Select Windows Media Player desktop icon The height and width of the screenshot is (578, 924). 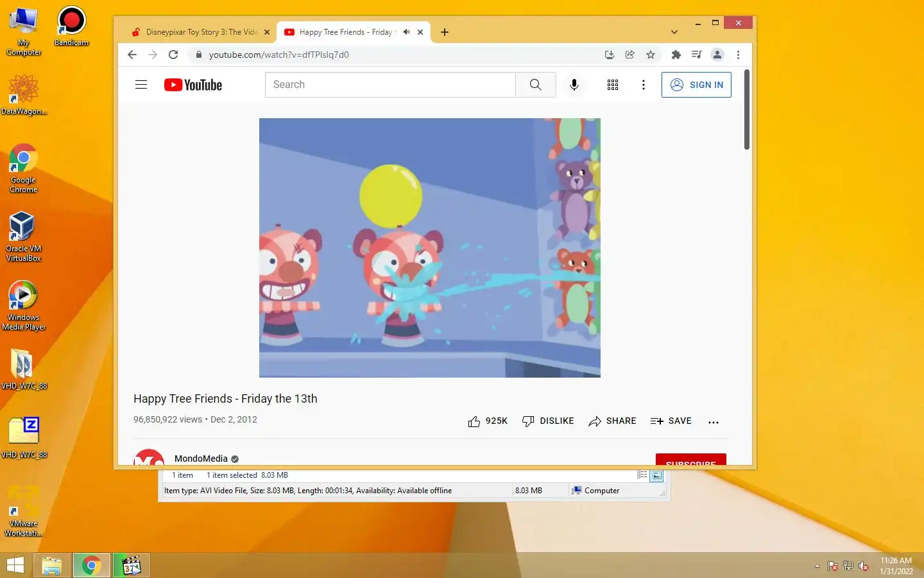point(24,306)
